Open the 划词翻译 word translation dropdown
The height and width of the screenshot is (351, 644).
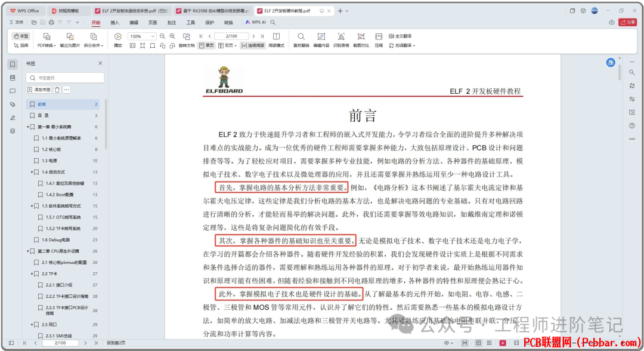pos(402,45)
